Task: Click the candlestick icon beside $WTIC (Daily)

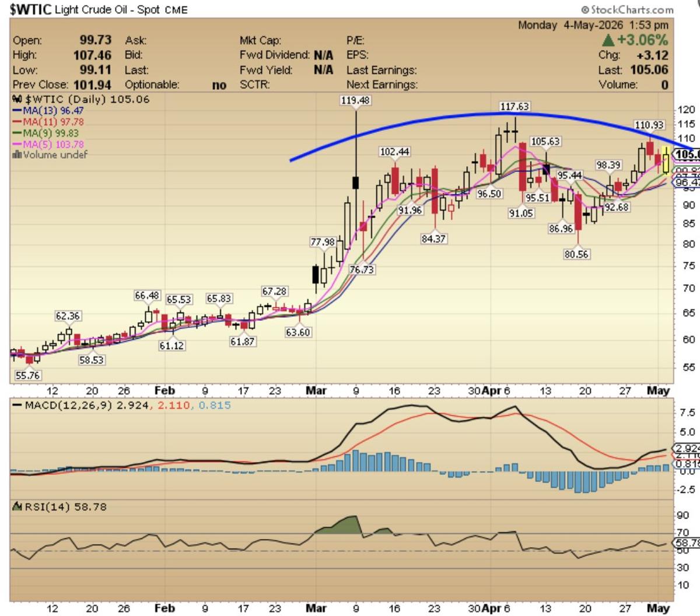Action: click(x=17, y=99)
